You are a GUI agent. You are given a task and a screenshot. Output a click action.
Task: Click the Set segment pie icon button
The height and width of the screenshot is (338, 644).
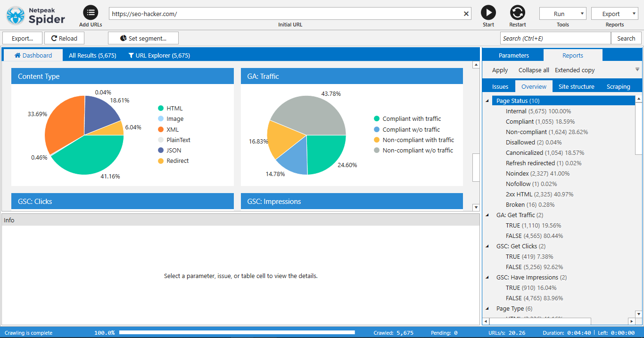[x=143, y=38]
